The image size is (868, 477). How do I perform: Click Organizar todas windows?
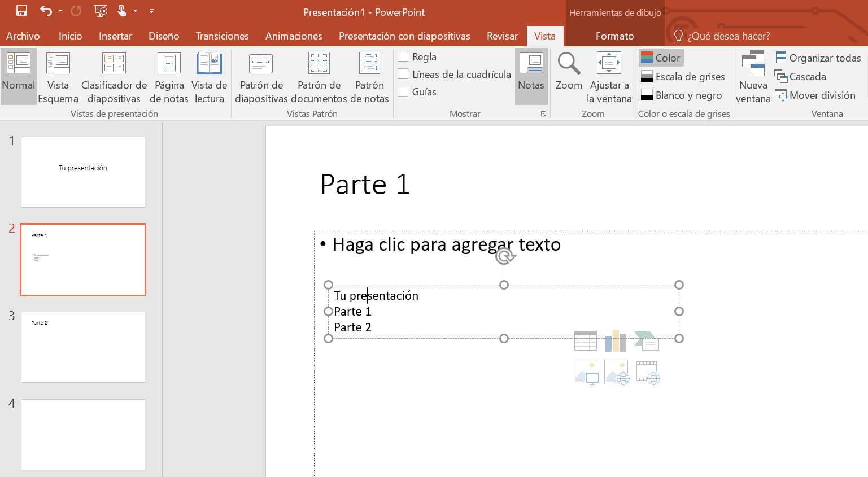coord(818,58)
